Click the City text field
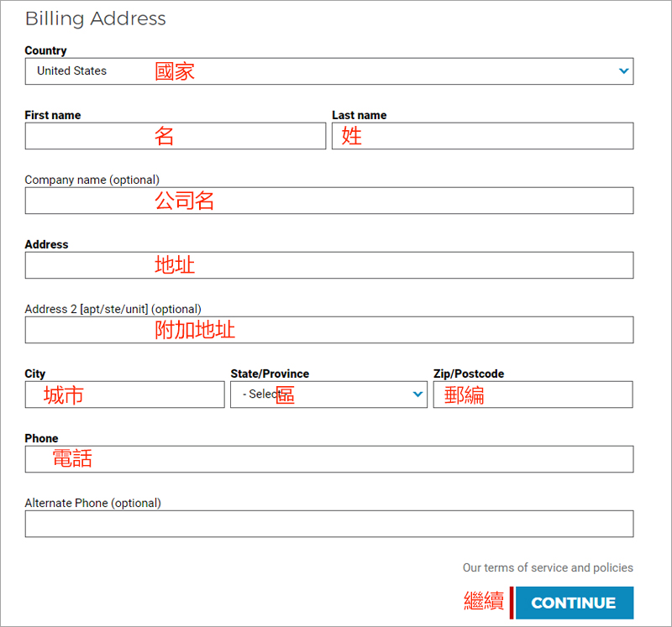This screenshot has width=672, height=627. point(124,394)
